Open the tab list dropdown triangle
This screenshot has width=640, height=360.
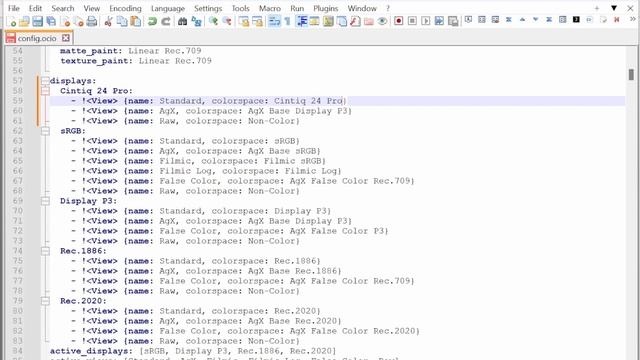[x=613, y=8]
